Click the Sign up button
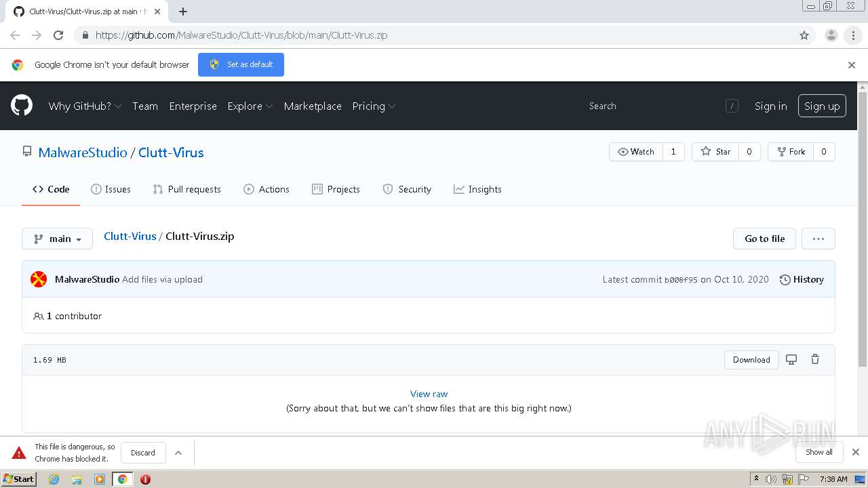 click(822, 106)
